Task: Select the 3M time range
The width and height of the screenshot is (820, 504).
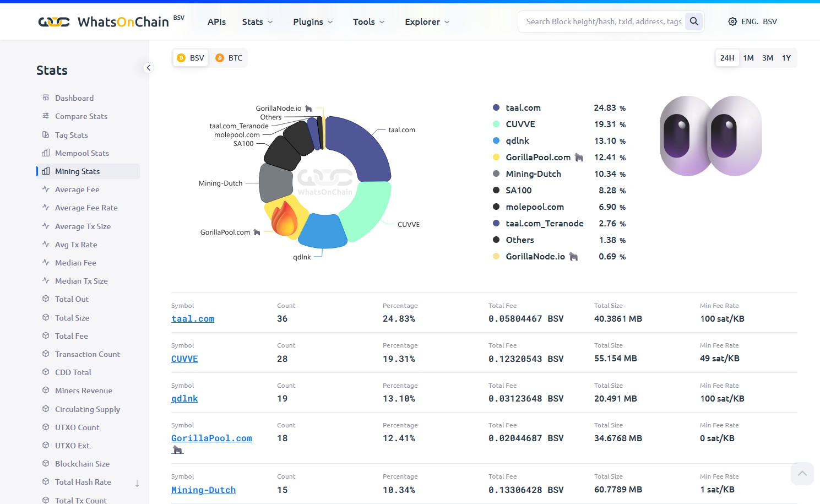Action: point(768,58)
